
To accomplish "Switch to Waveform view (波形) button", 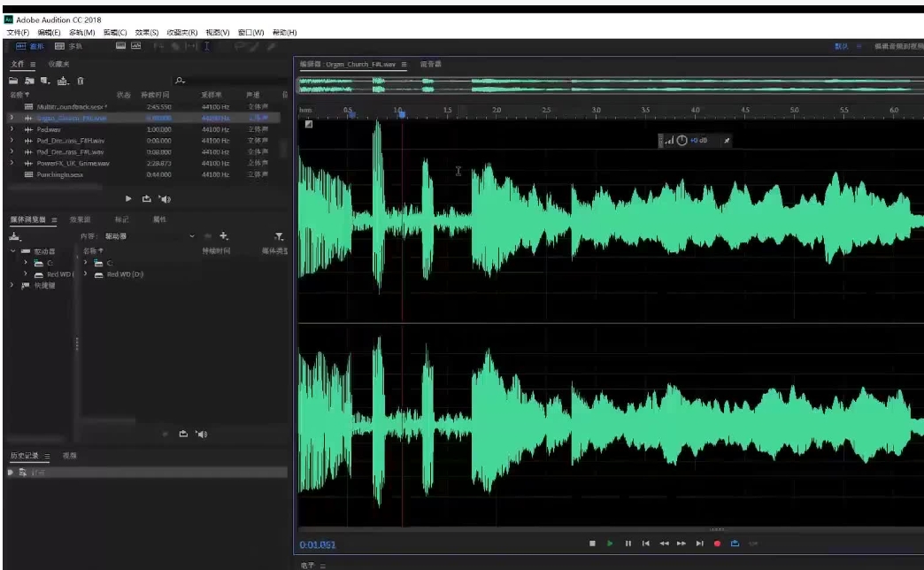I will pyautogui.click(x=29, y=46).
